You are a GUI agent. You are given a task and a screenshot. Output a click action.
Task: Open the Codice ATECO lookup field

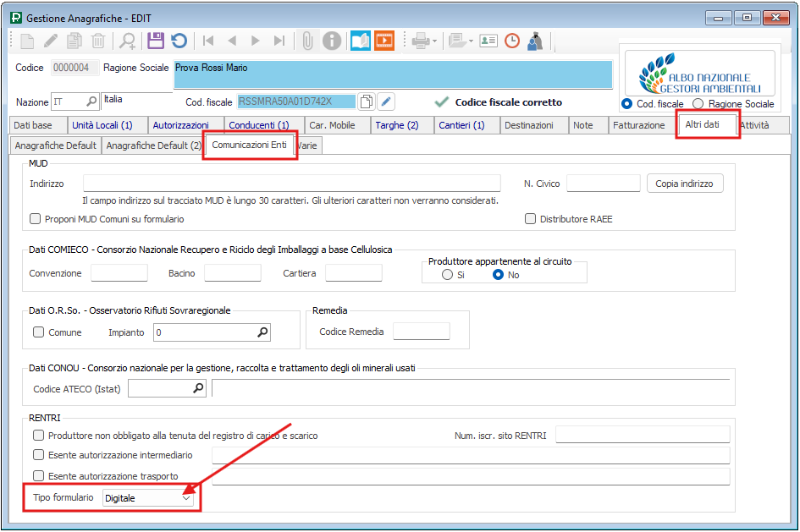[199, 388]
